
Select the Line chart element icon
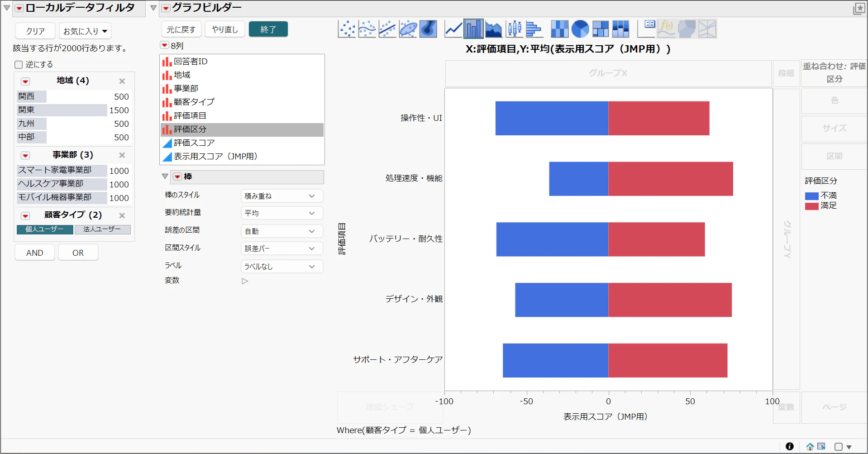[453, 29]
